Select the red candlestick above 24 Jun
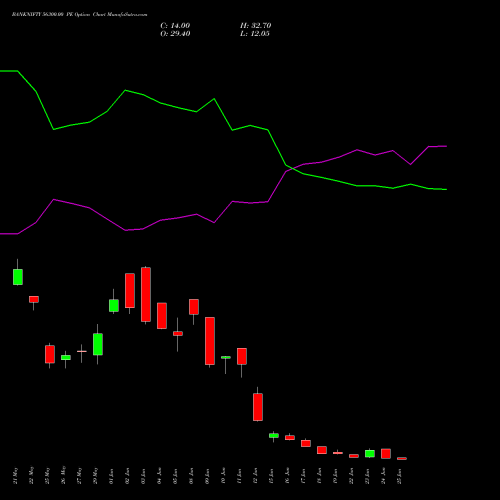 point(386,453)
